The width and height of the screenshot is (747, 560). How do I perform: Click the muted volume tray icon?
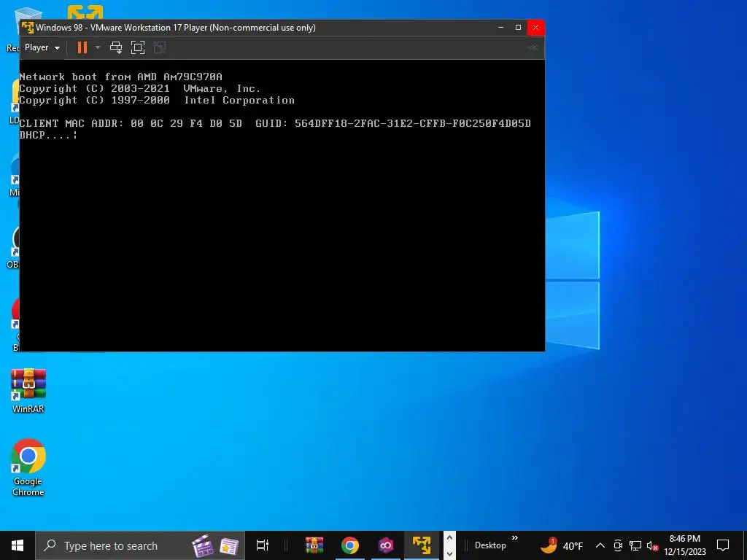pyautogui.click(x=652, y=545)
